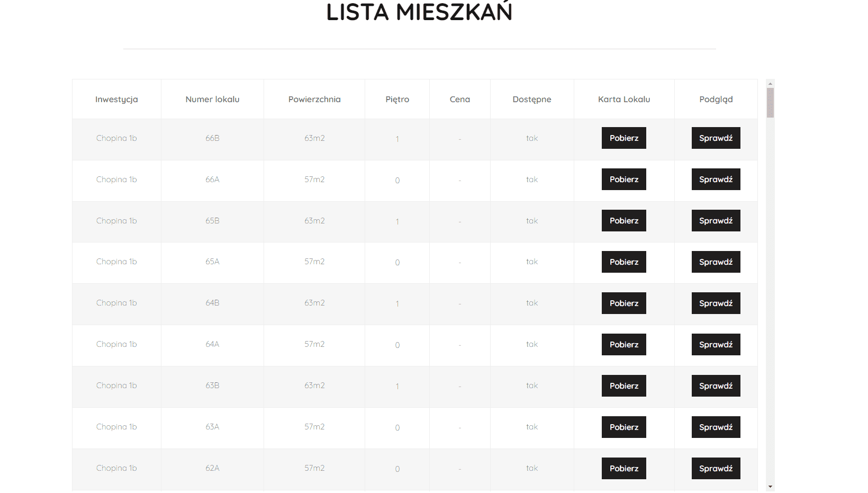
Task: Click Sprawdź for apartment 63B
Action: [716, 386]
